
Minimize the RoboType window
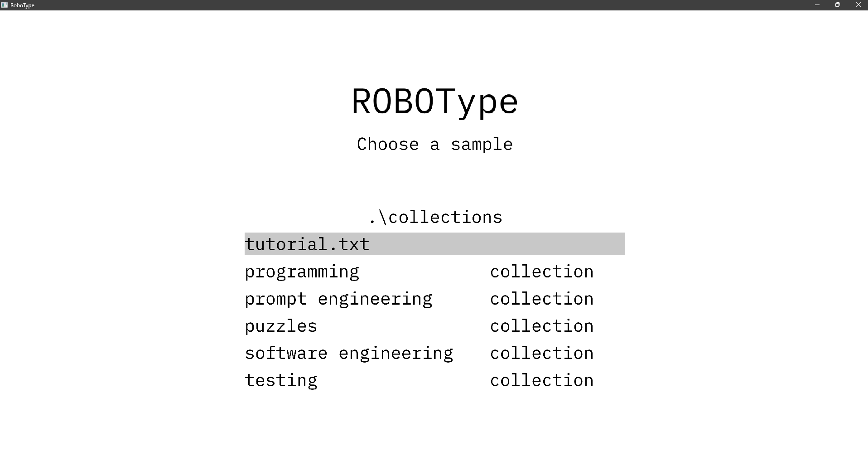point(817,5)
